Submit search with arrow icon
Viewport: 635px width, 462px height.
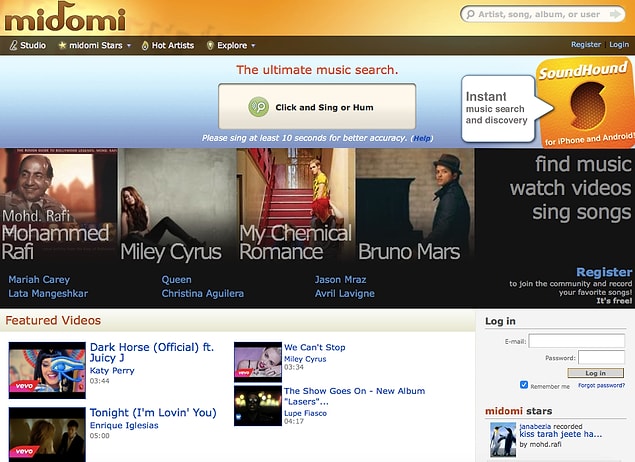615,14
